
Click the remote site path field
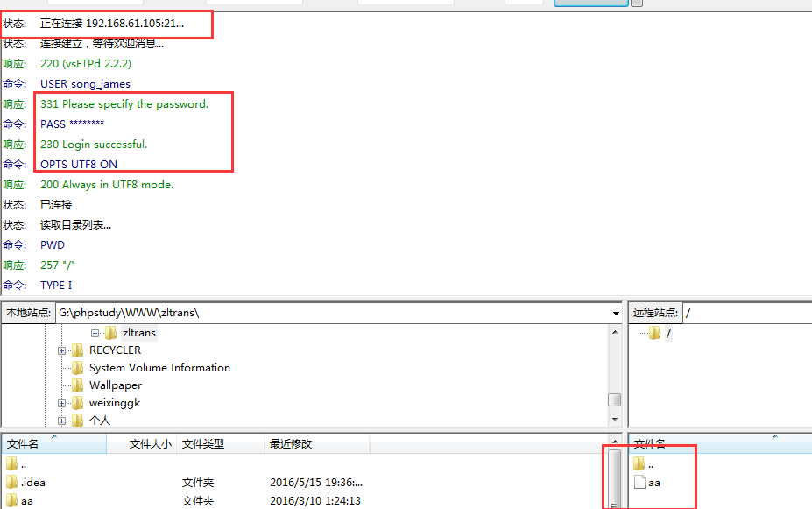[x=745, y=313]
